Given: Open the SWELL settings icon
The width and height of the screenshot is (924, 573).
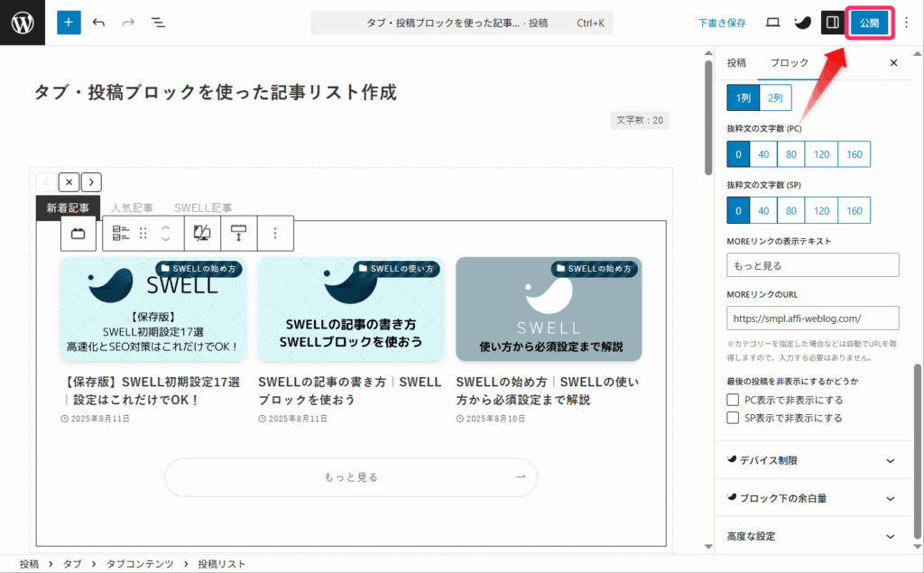Looking at the screenshot, I should (802, 23).
